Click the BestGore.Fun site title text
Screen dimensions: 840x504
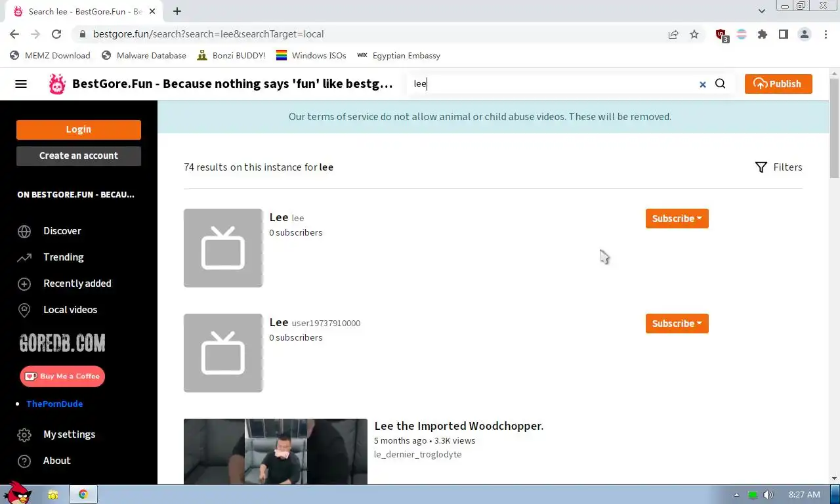click(232, 84)
